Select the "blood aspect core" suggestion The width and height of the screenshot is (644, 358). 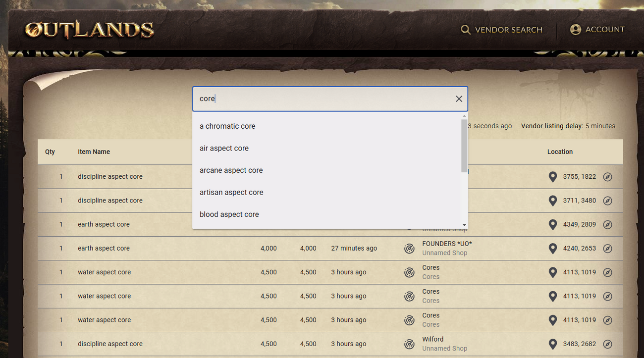pyautogui.click(x=229, y=214)
